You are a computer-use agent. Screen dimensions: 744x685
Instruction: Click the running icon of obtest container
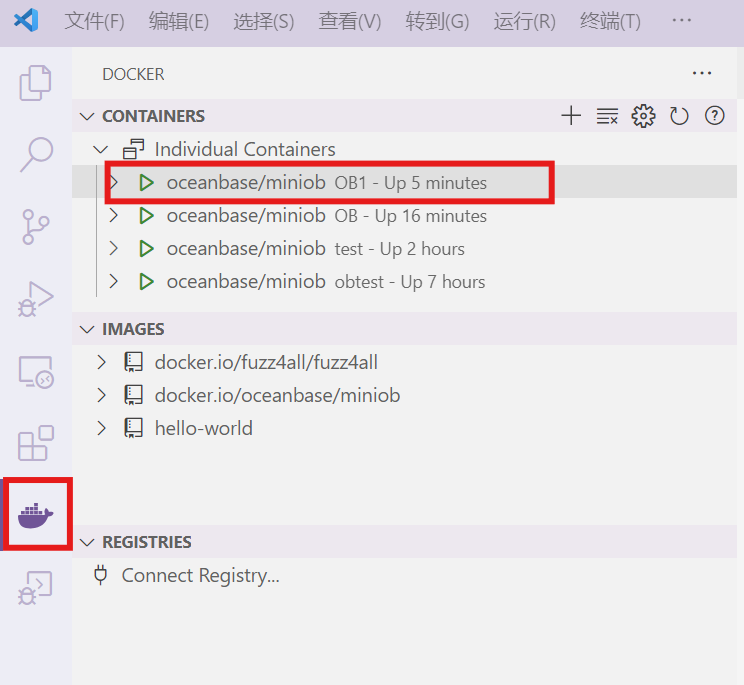click(146, 282)
